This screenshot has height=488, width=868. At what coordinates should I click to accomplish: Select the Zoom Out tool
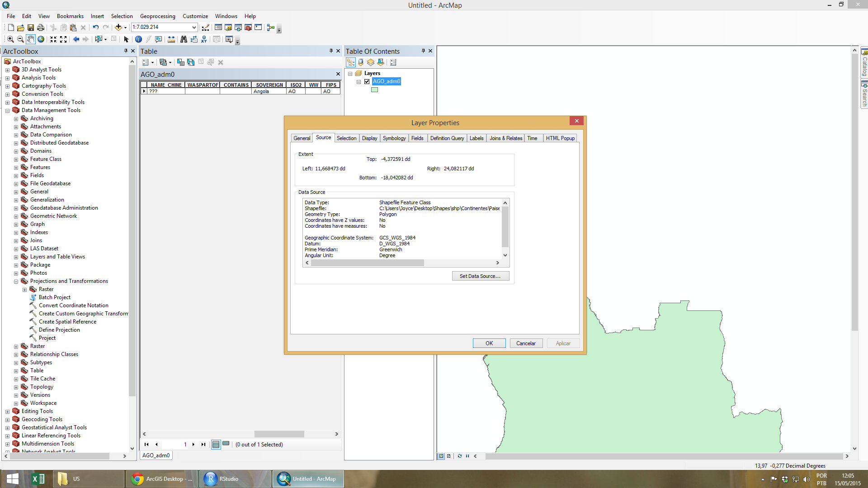coord(20,39)
